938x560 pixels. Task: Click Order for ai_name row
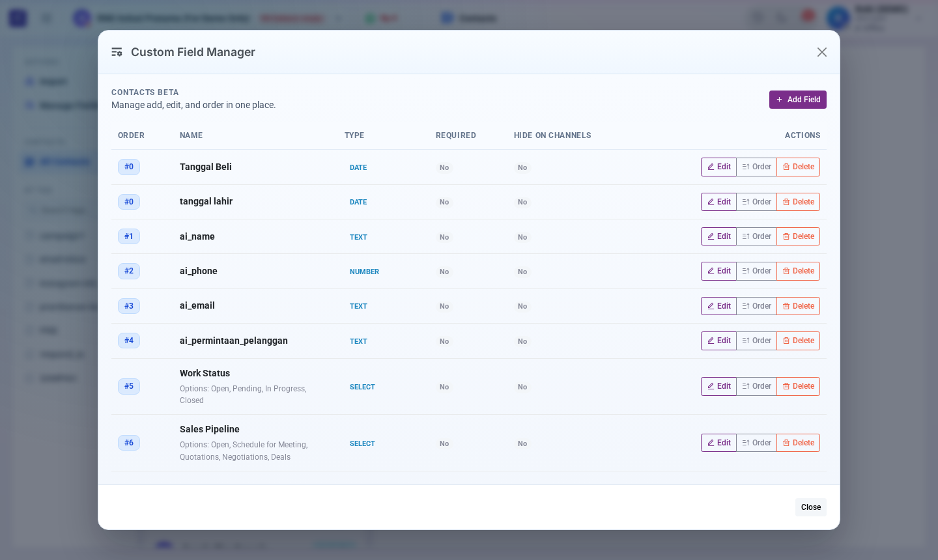pos(756,236)
